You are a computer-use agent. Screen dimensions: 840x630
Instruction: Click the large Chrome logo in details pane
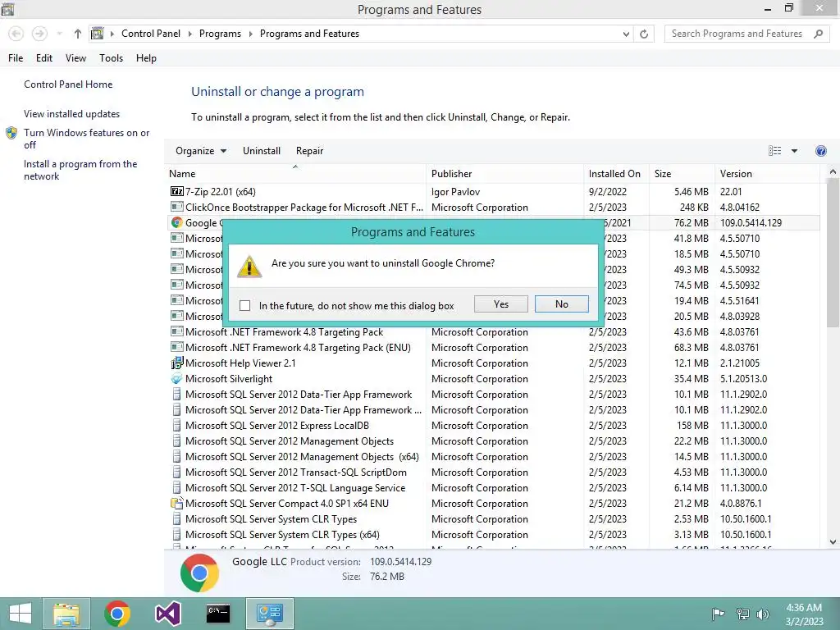point(199,573)
